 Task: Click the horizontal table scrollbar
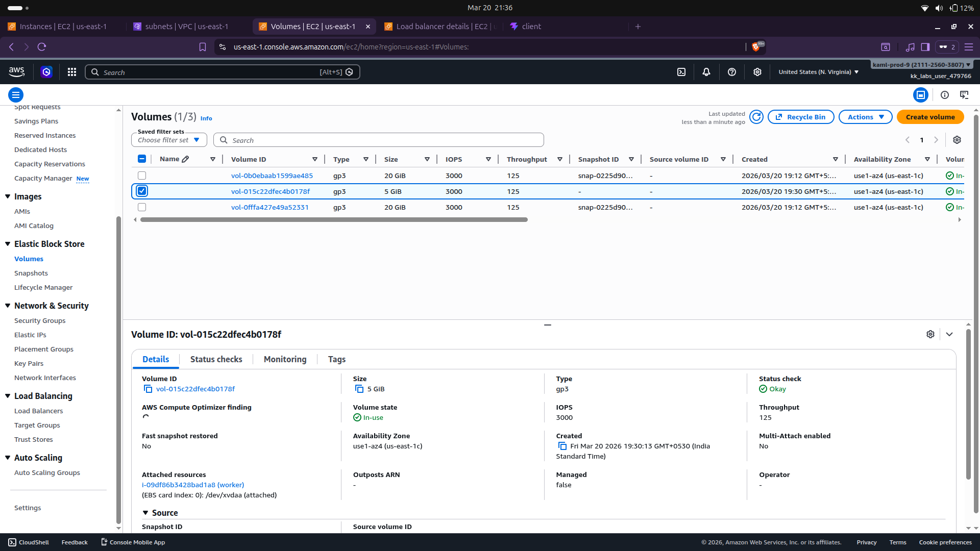point(334,220)
